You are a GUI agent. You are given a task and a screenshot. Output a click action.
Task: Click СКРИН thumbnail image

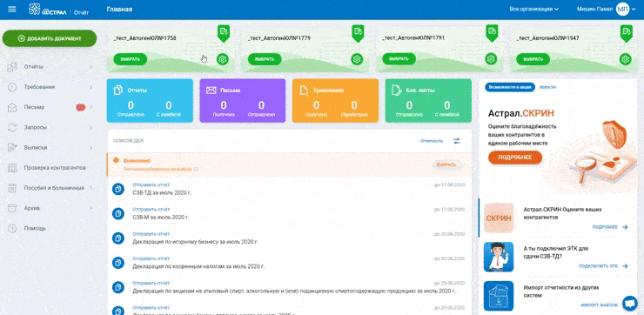pyautogui.click(x=499, y=218)
